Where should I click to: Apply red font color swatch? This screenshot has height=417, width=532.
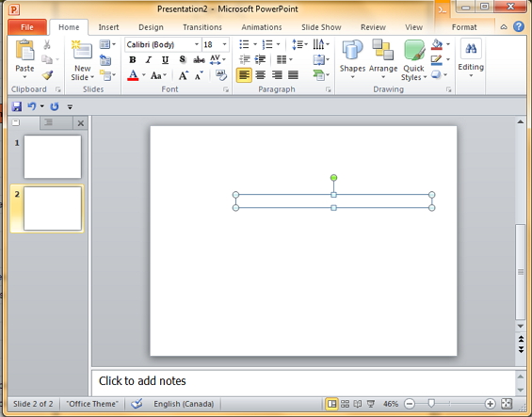click(x=133, y=75)
